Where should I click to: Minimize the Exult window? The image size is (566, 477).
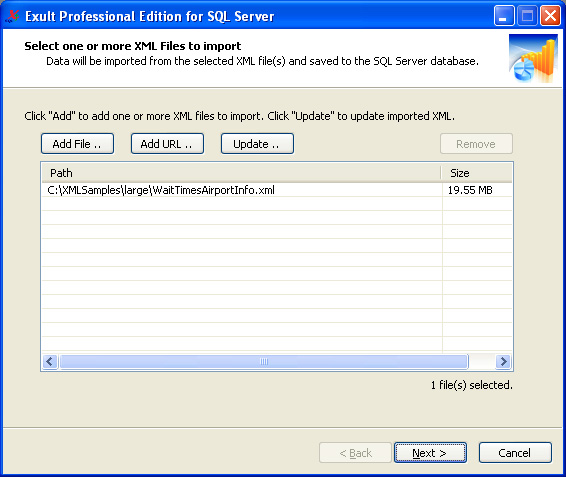[504, 16]
